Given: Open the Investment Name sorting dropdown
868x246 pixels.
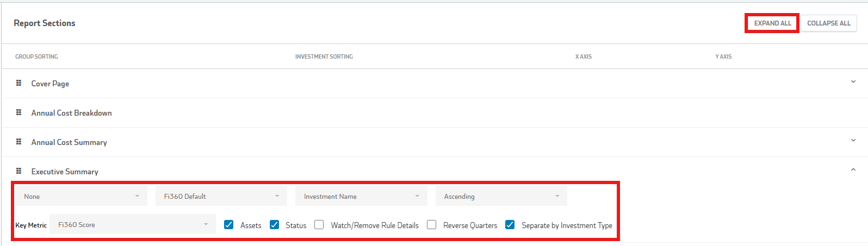Looking at the screenshot, I should click(361, 196).
